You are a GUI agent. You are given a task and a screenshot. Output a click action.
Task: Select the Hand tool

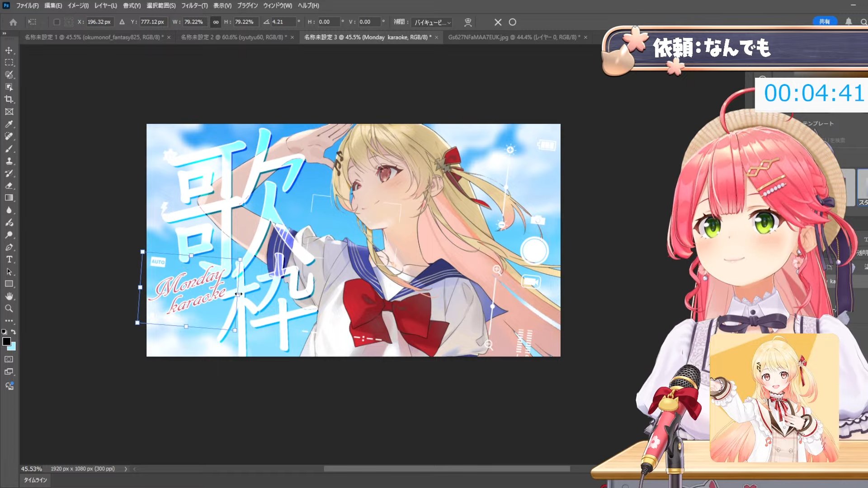(x=9, y=296)
